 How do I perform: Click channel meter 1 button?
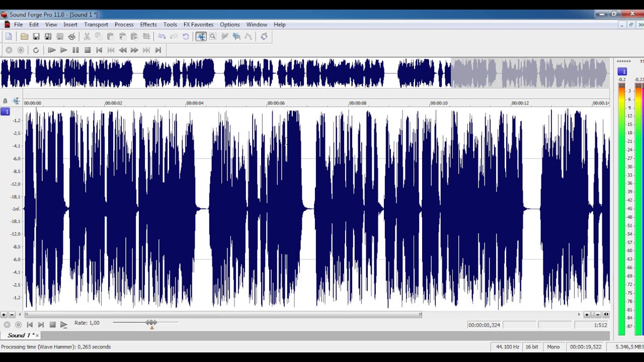pyautogui.click(x=622, y=72)
